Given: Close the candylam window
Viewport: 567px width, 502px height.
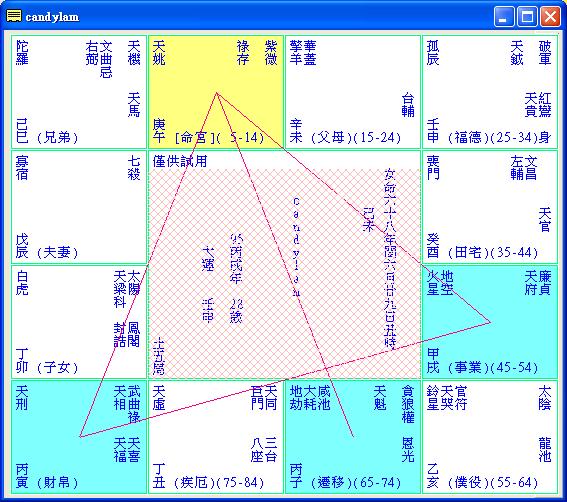Looking at the screenshot, I should pos(550,17).
